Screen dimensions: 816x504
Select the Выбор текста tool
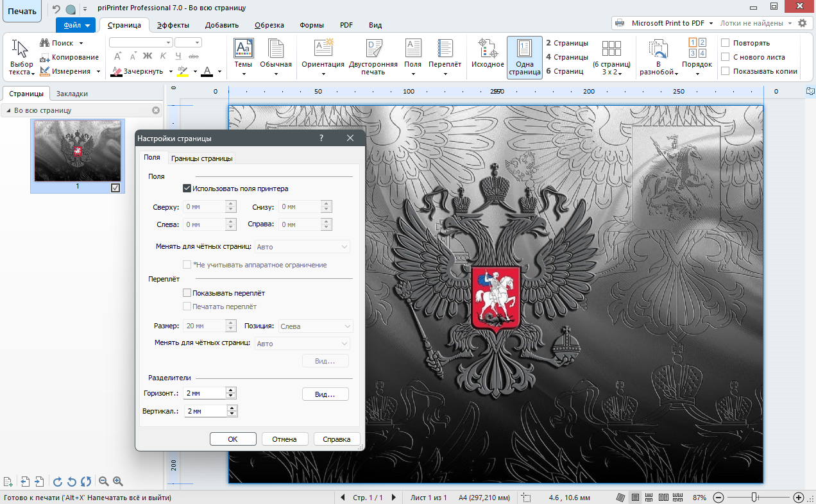21,57
